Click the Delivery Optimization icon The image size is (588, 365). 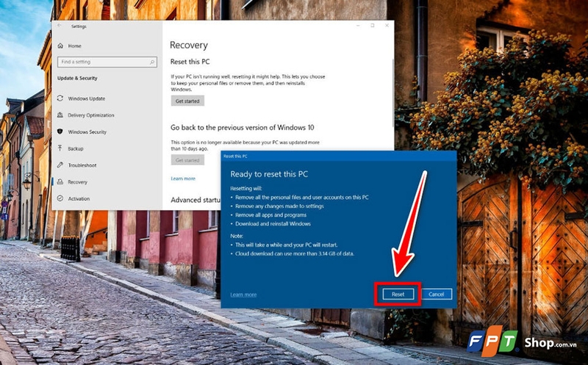[x=60, y=115]
